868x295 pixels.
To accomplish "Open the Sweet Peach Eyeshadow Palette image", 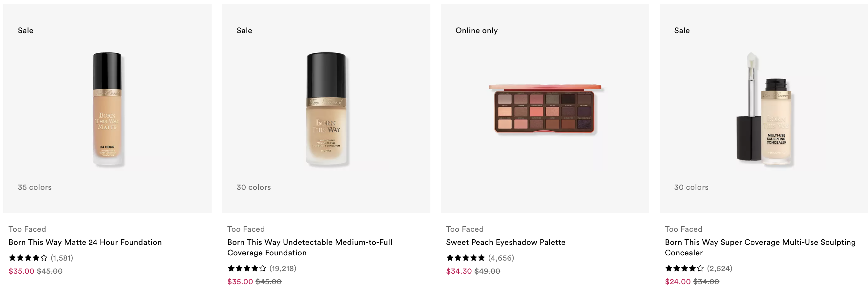I will pos(545,108).
